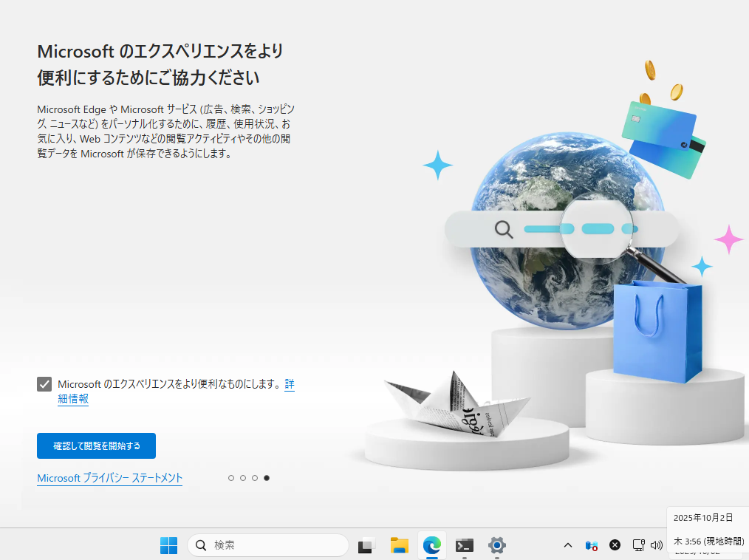Launch File Explorer from the taskbar

pyautogui.click(x=400, y=545)
